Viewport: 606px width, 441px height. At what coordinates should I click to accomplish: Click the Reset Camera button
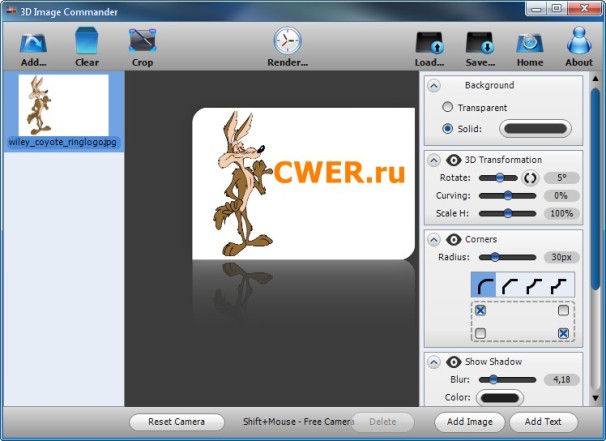[x=175, y=422]
